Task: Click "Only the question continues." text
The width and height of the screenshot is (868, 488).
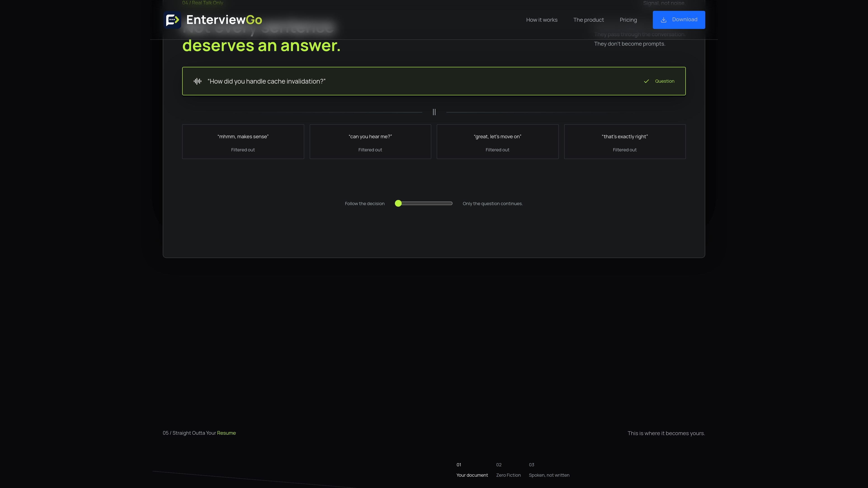Action: click(x=493, y=204)
